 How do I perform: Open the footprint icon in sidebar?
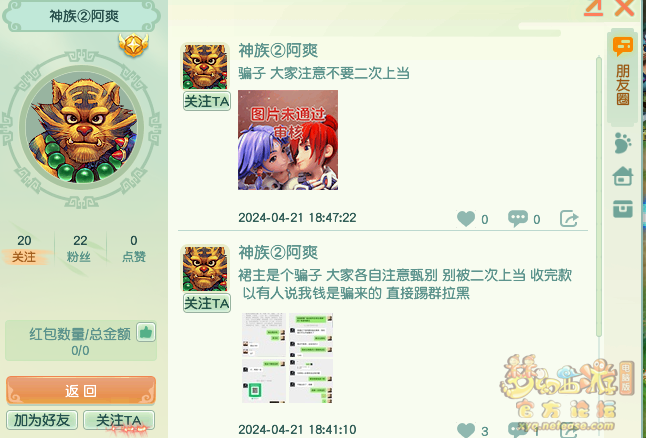click(622, 143)
